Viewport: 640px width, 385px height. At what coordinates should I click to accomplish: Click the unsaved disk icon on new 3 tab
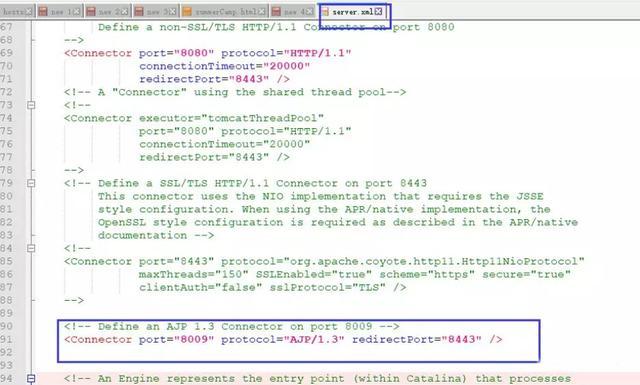(x=139, y=11)
